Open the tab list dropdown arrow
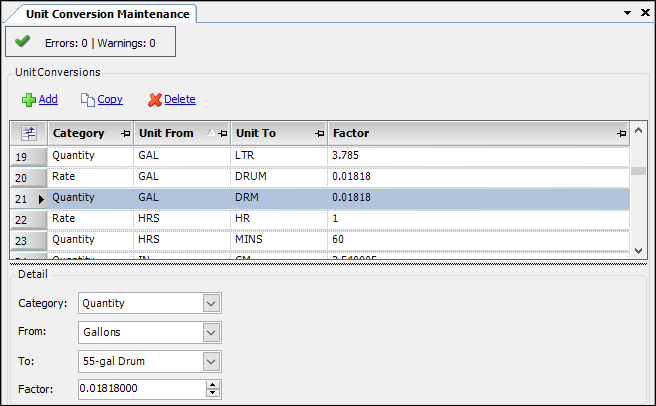This screenshot has width=656, height=406. [x=628, y=13]
